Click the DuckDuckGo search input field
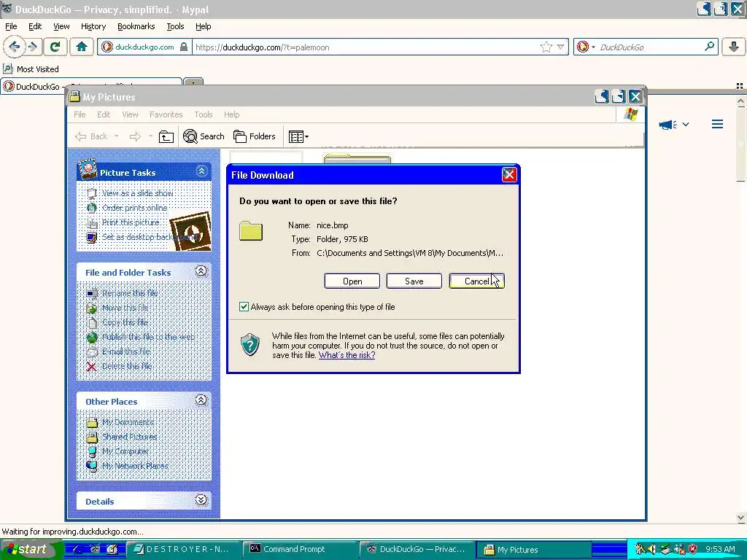 [x=650, y=47]
